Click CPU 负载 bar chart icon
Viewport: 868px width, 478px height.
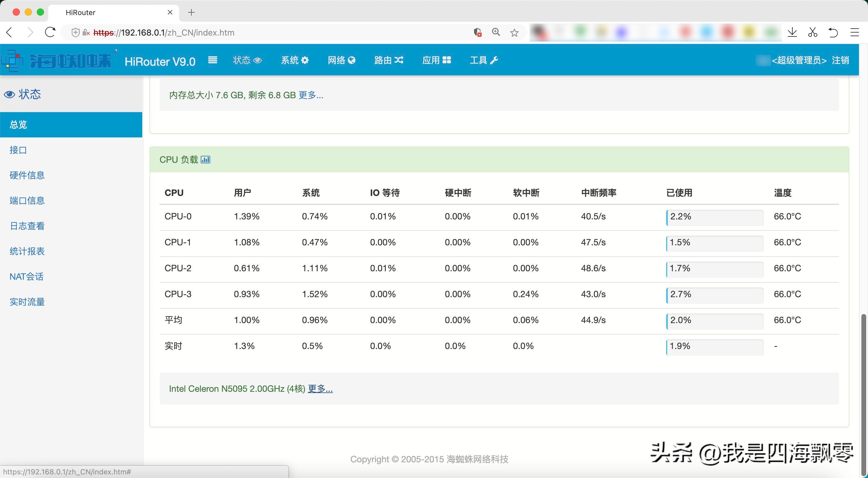205,159
